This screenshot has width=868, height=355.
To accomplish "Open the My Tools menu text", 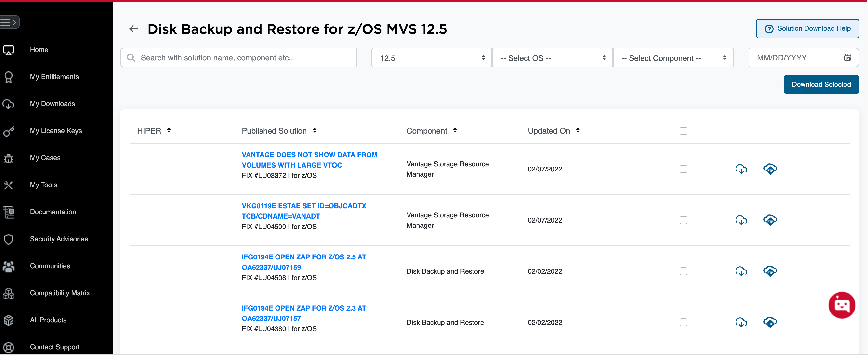I will pyautogui.click(x=43, y=185).
